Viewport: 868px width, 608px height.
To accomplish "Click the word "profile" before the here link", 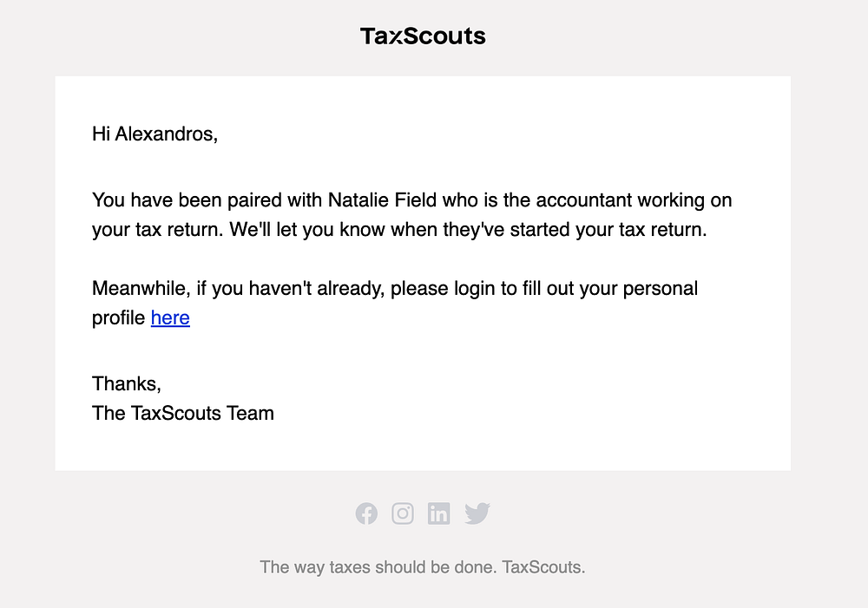I will coord(119,317).
